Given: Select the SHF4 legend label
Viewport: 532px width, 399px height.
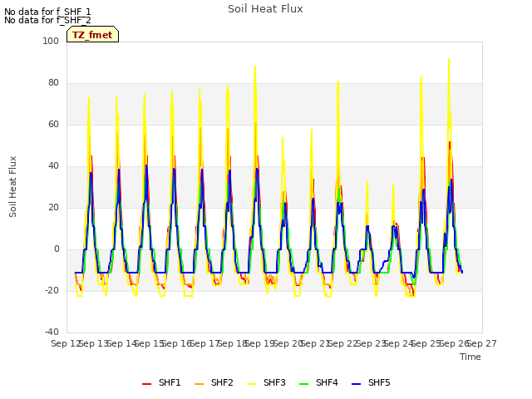Looking at the screenshot, I should [x=327, y=382].
